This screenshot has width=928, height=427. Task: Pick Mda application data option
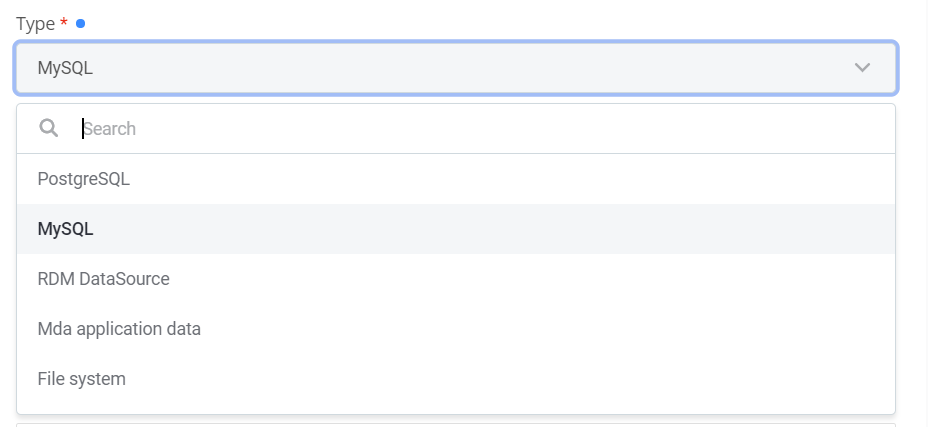pos(119,329)
